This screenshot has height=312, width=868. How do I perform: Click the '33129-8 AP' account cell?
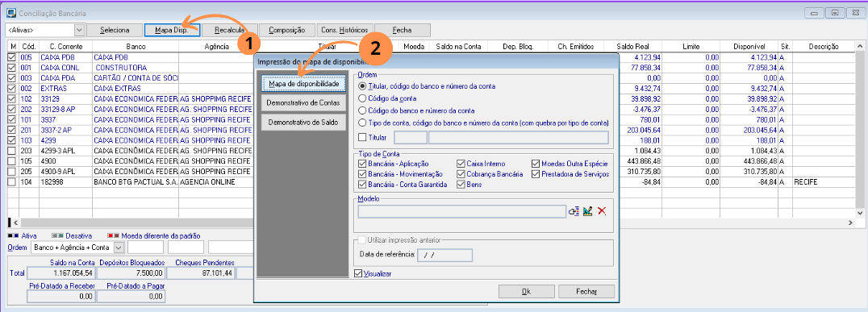pyautogui.click(x=66, y=109)
